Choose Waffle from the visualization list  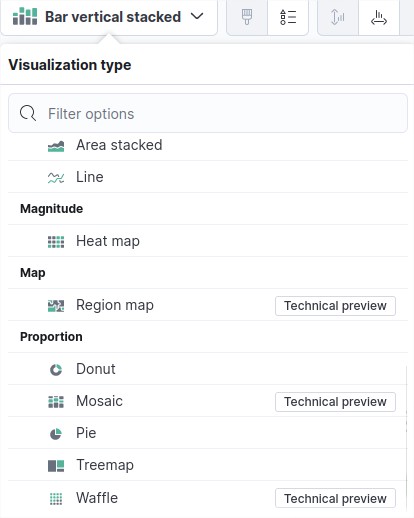(x=208, y=498)
